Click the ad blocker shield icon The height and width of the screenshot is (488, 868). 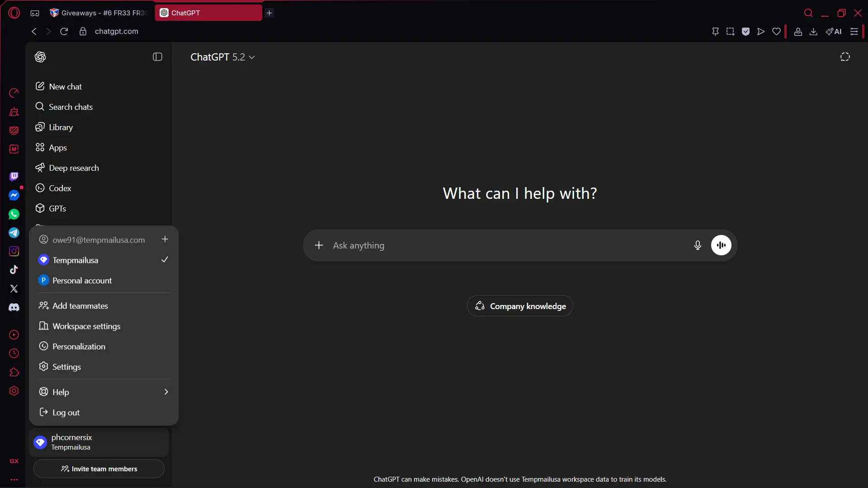(x=746, y=31)
